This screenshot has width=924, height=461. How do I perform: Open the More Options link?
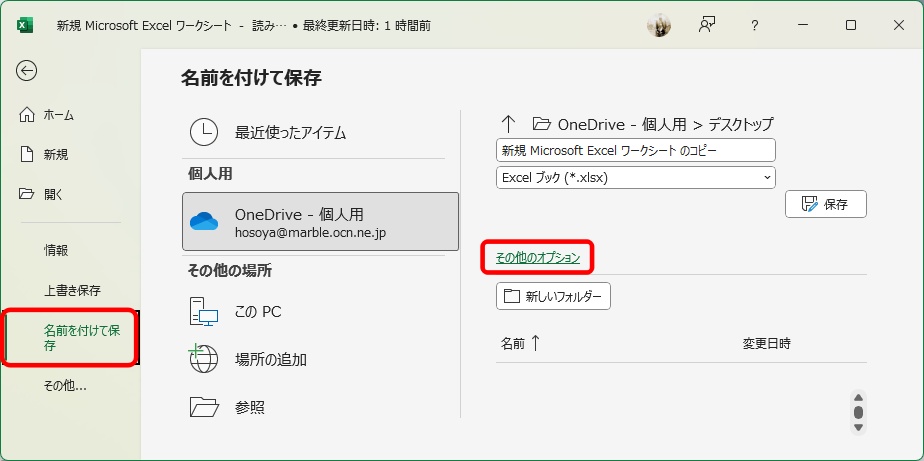538,257
